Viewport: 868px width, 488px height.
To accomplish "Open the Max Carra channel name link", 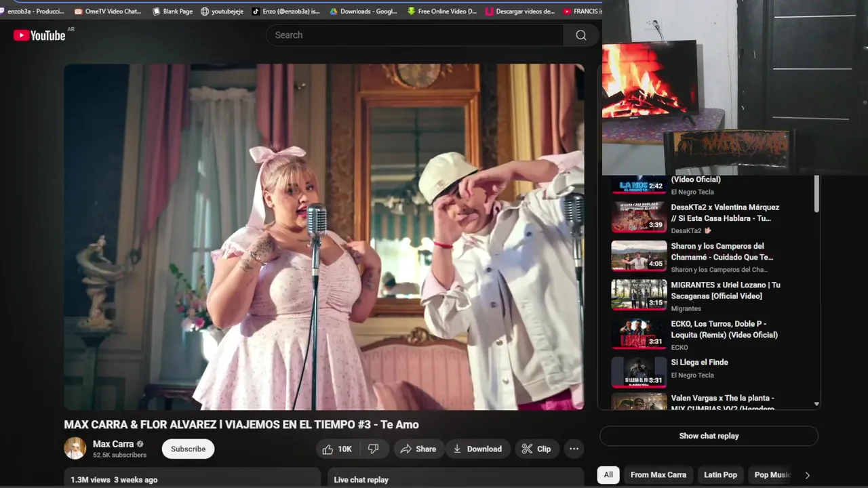I will point(113,444).
